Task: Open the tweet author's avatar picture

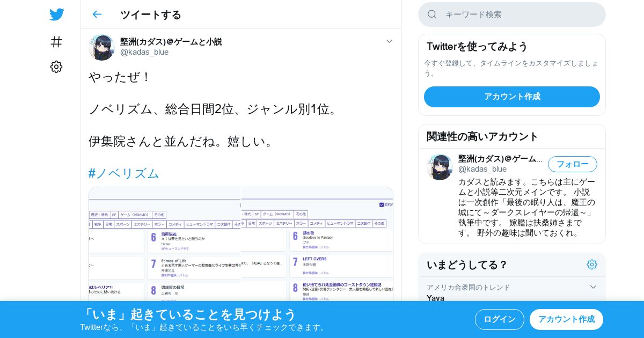Action: coord(101,47)
